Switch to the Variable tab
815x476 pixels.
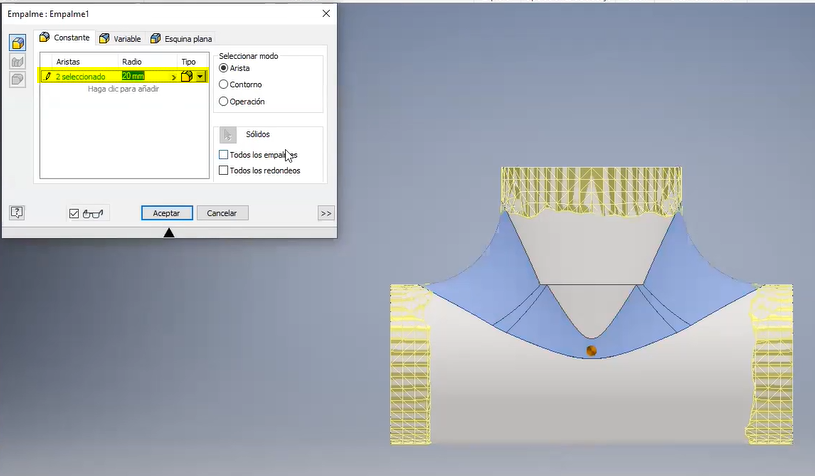(x=120, y=38)
